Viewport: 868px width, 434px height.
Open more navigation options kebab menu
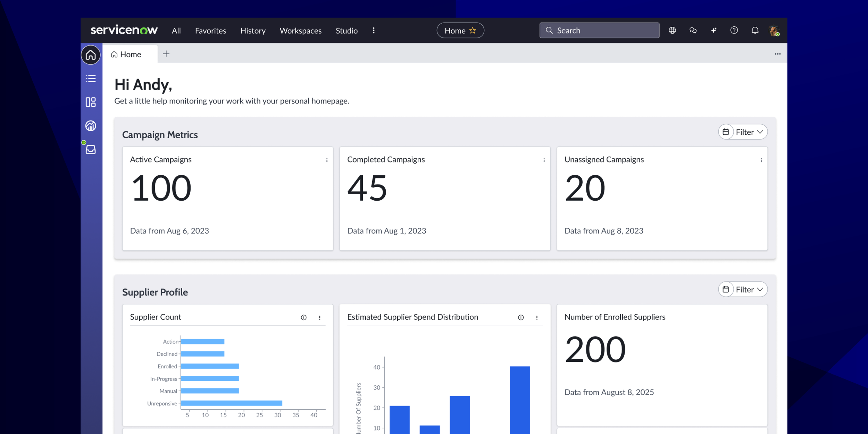374,30
